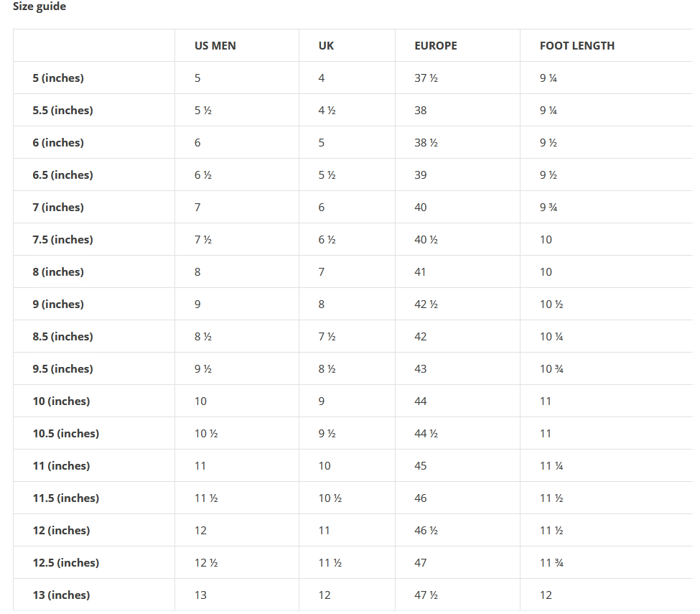
Task: Click the 10.5 (inches) row label
Action: click(66, 434)
